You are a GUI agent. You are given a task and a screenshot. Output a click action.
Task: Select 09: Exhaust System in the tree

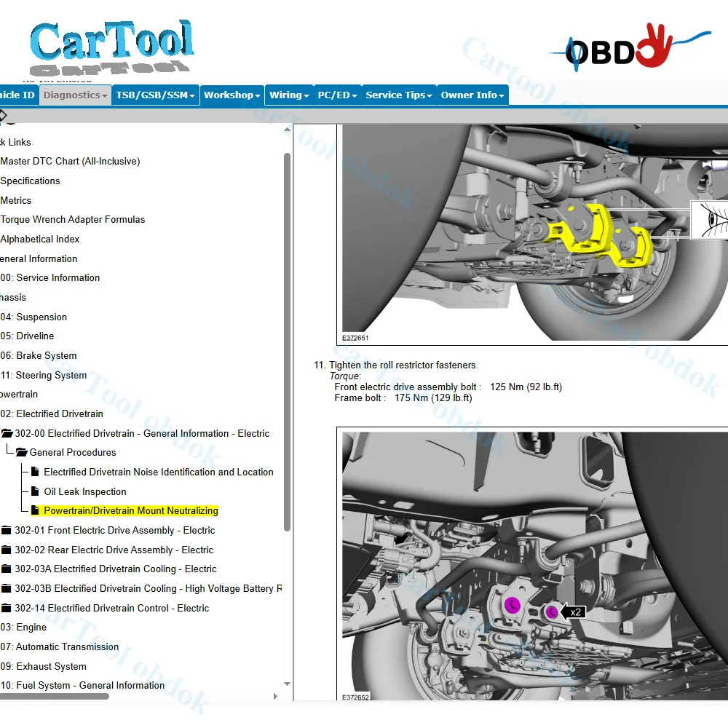[43, 667]
